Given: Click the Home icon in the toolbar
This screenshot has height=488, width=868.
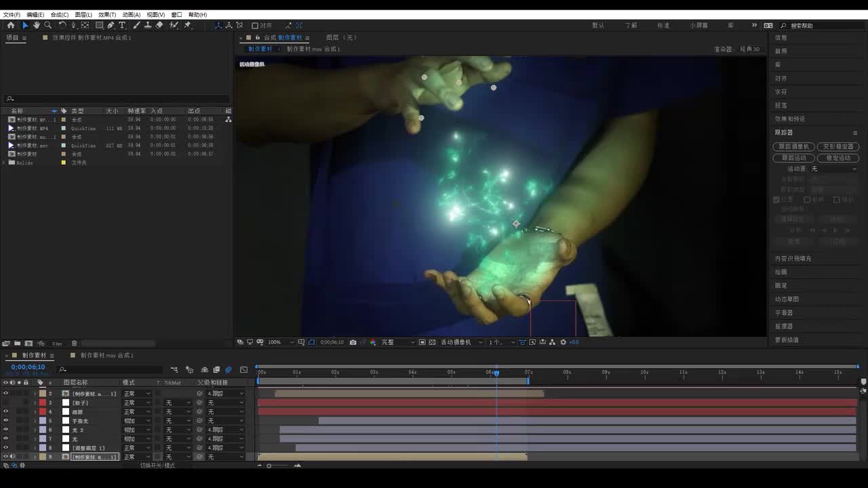Looking at the screenshot, I should [x=11, y=25].
